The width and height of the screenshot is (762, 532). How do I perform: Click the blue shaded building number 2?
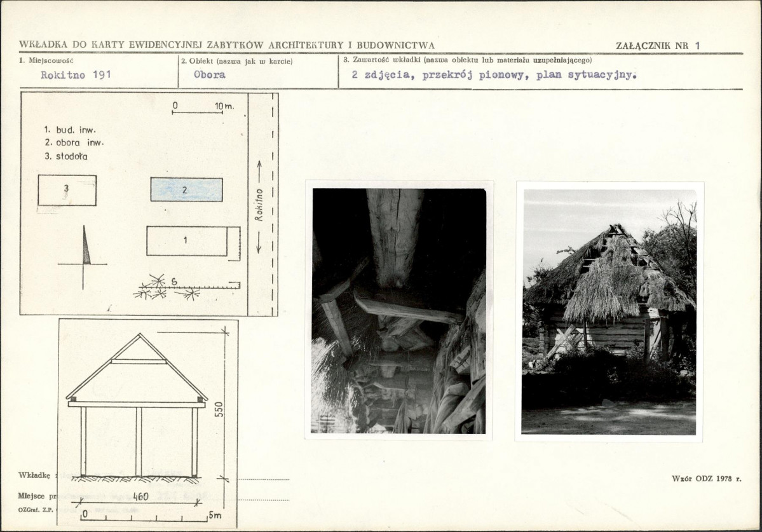187,189
